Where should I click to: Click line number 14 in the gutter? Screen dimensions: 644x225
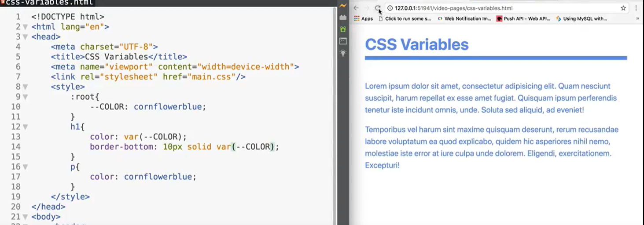15,147
